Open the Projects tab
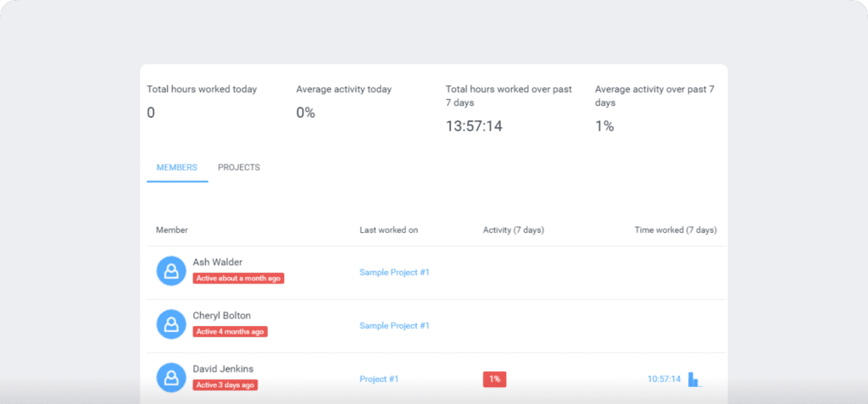Viewport: 868px width, 404px height. [x=238, y=167]
